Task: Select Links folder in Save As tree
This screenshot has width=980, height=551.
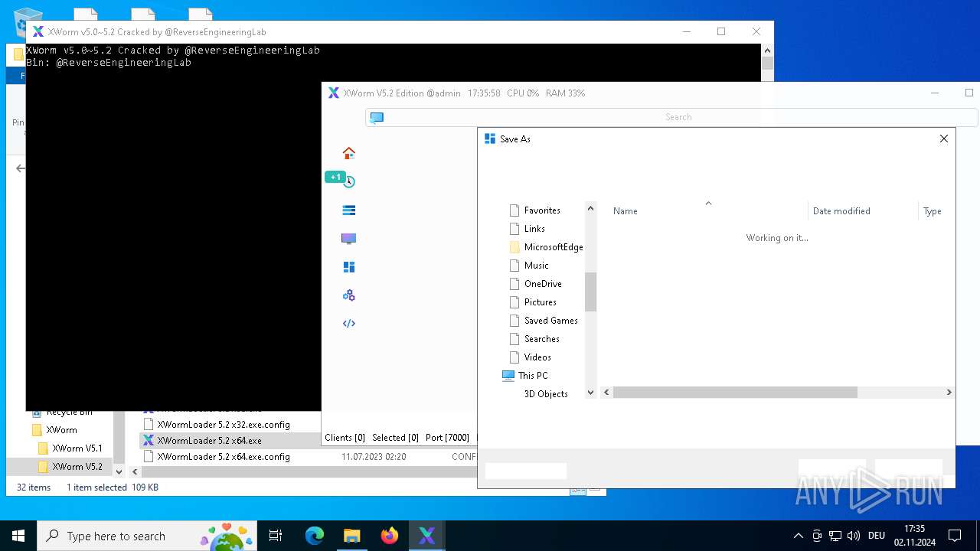Action: click(534, 229)
